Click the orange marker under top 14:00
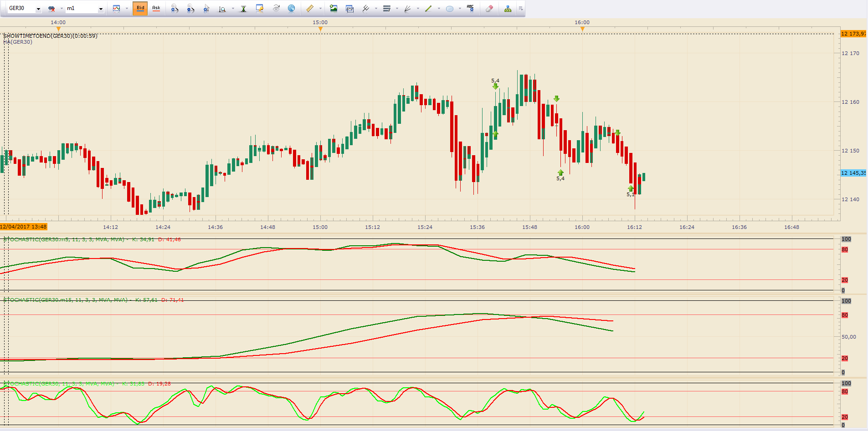Image resolution: width=868 pixels, height=431 pixels. 58,29
